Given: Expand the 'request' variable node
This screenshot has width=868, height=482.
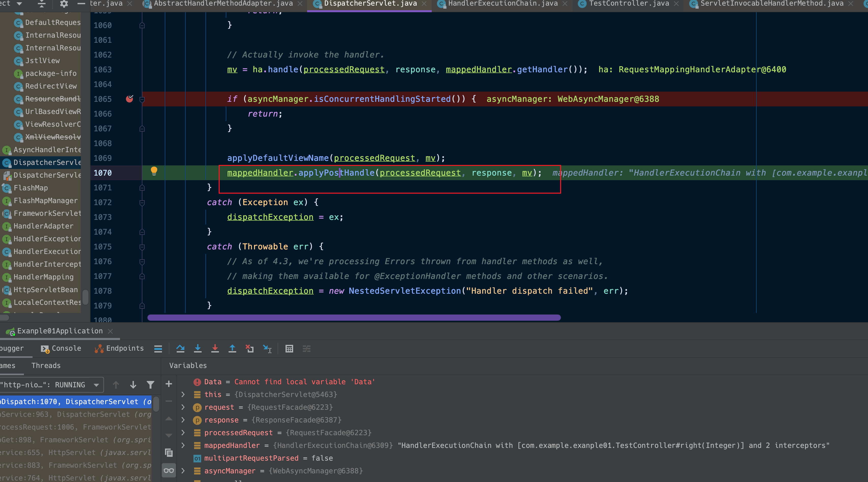Looking at the screenshot, I should [x=183, y=407].
